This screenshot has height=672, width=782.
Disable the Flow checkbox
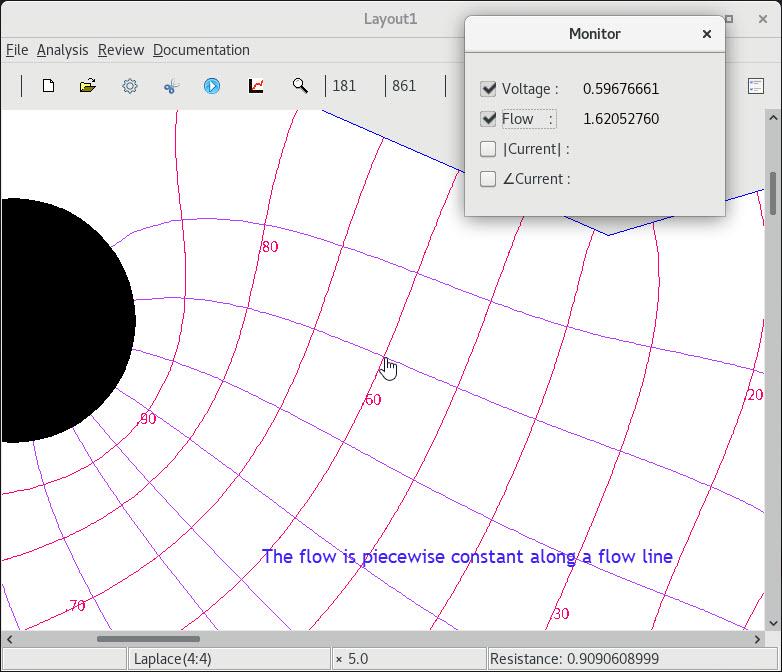coord(488,119)
